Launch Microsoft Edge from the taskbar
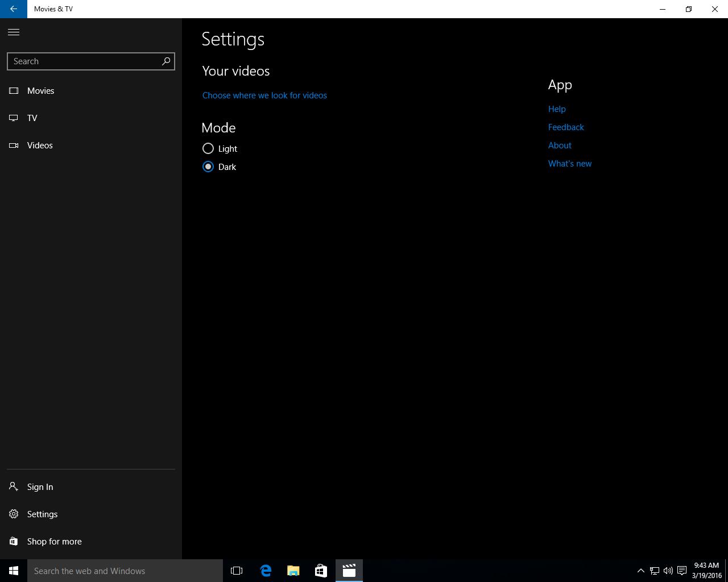This screenshot has width=728, height=582. (266, 571)
